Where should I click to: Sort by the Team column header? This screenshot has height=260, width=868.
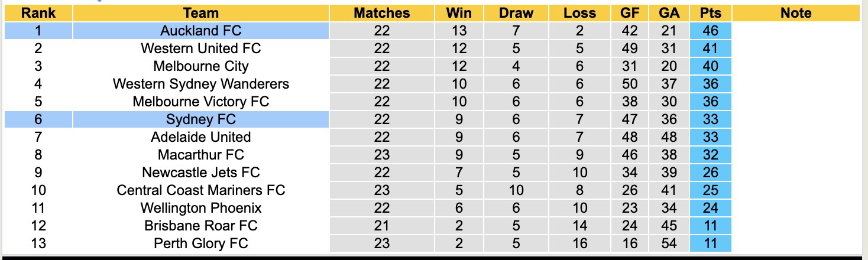pos(200,13)
